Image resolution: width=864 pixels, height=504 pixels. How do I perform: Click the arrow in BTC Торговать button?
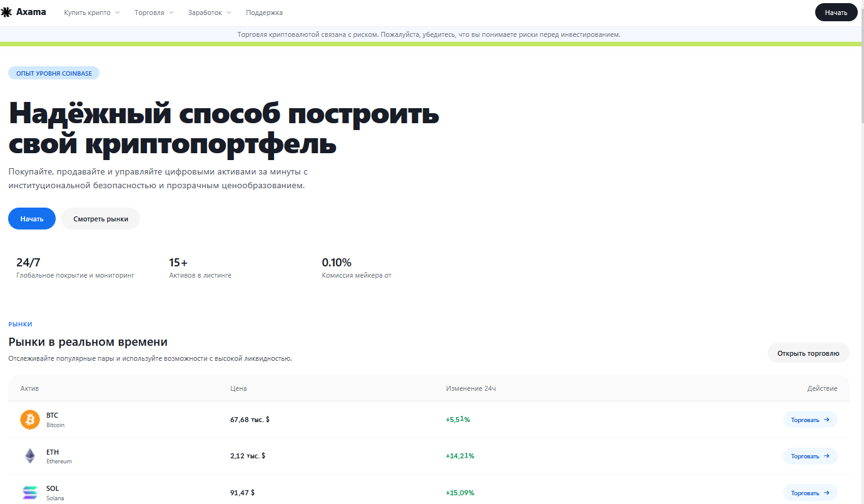click(826, 420)
